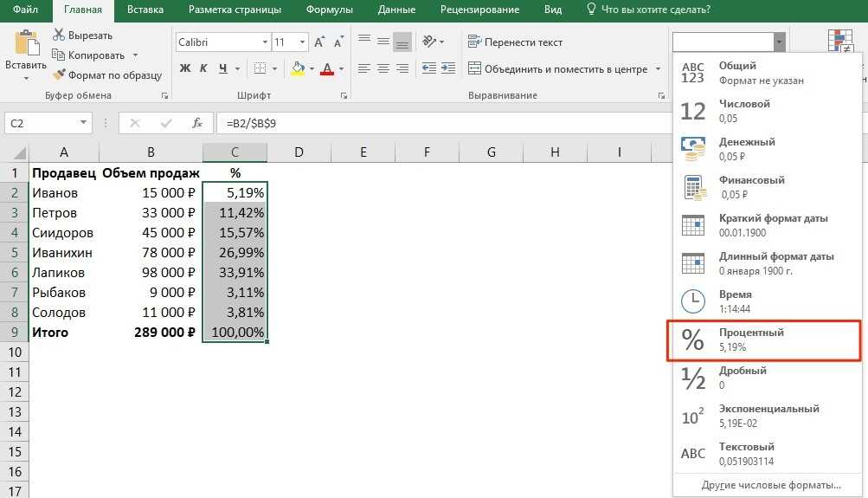Image resolution: width=868 pixels, height=498 pixels.
Task: Align text to the center horizontally
Action: coord(383,68)
